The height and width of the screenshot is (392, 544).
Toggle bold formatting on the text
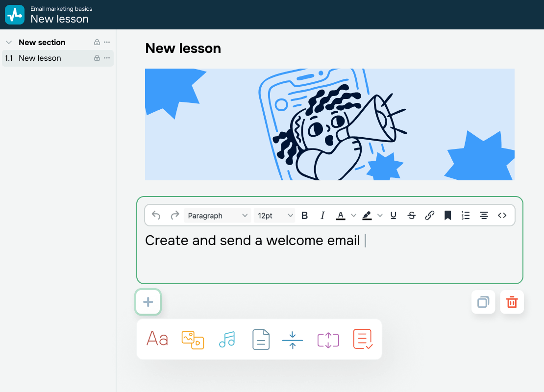click(x=305, y=215)
